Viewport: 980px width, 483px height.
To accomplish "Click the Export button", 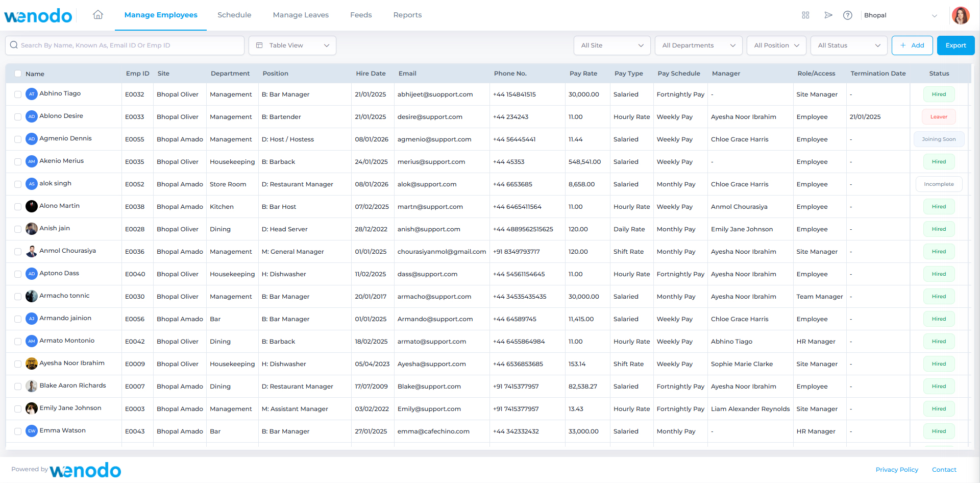I will pyautogui.click(x=955, y=45).
